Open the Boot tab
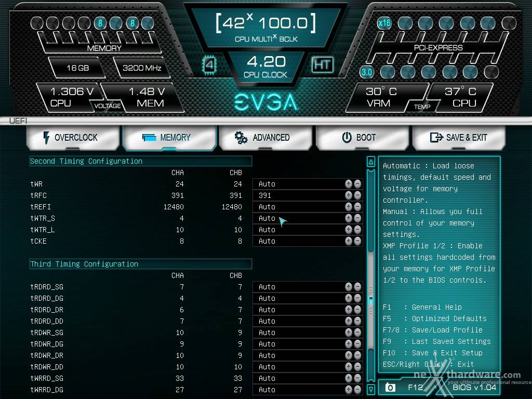The image size is (532, 399). click(362, 137)
